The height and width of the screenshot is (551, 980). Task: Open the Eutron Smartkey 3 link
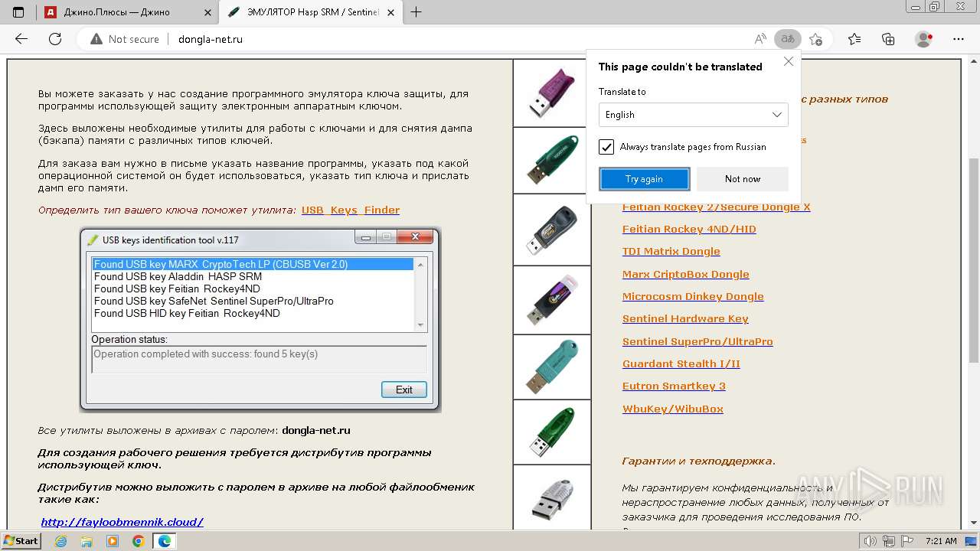pyautogui.click(x=674, y=386)
